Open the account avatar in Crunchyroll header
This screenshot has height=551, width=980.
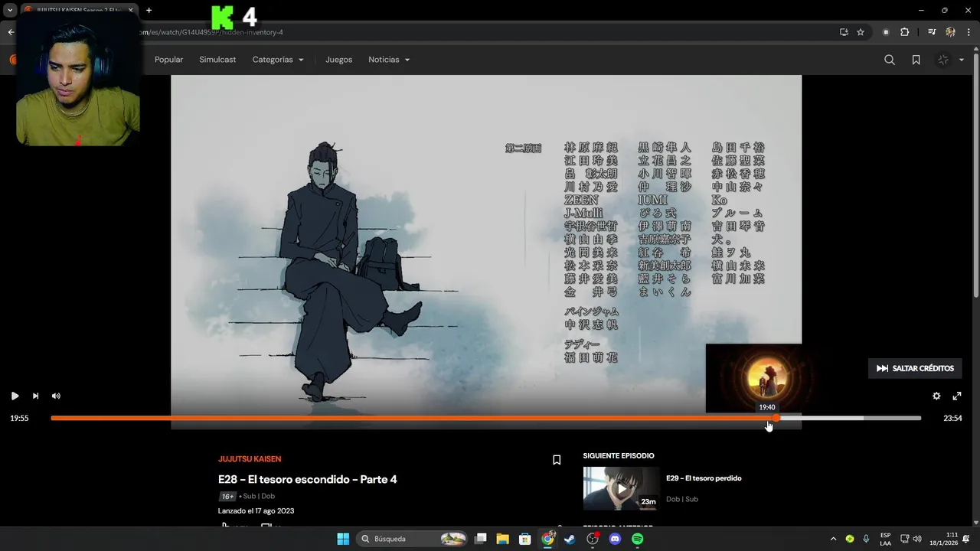(943, 60)
